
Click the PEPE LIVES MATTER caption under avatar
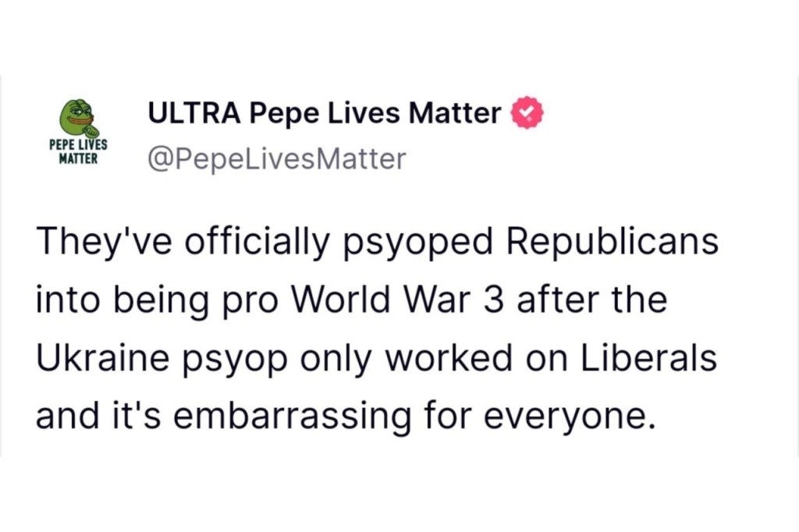point(78,152)
